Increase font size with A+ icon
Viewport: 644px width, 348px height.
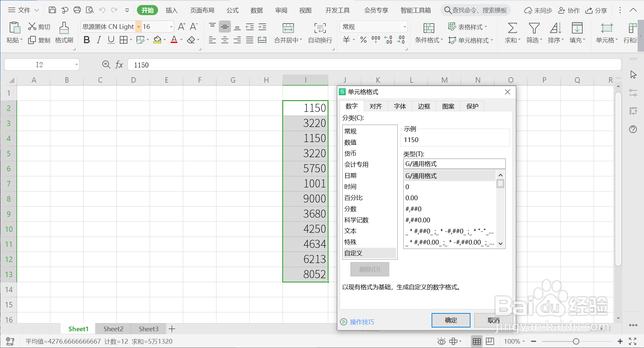point(182,27)
